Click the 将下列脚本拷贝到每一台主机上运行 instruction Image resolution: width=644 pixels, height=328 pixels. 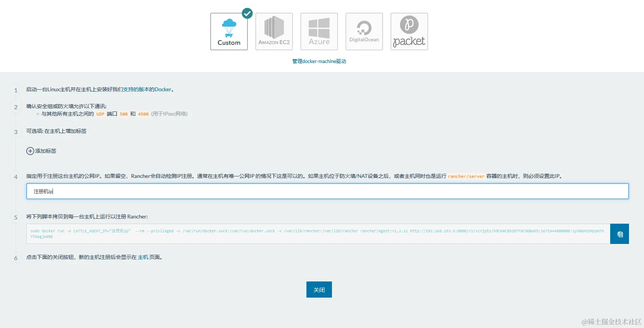coord(87,217)
